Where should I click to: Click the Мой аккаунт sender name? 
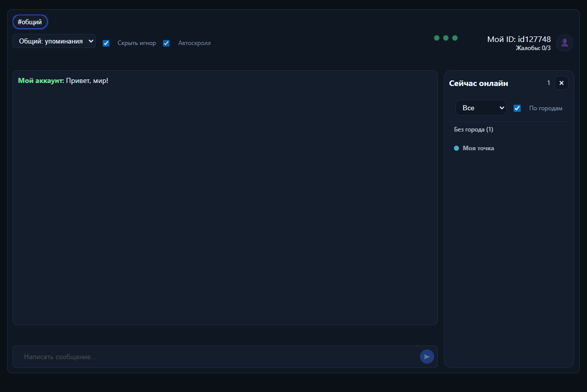[41, 80]
